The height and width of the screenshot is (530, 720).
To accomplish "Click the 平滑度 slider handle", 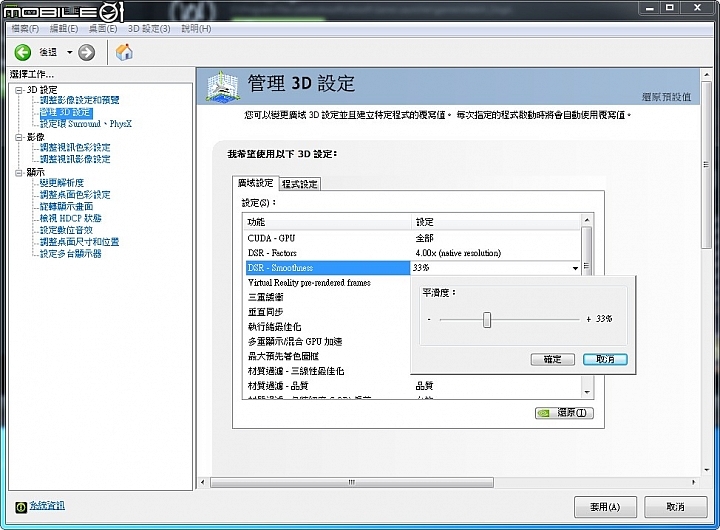I will click(x=487, y=320).
